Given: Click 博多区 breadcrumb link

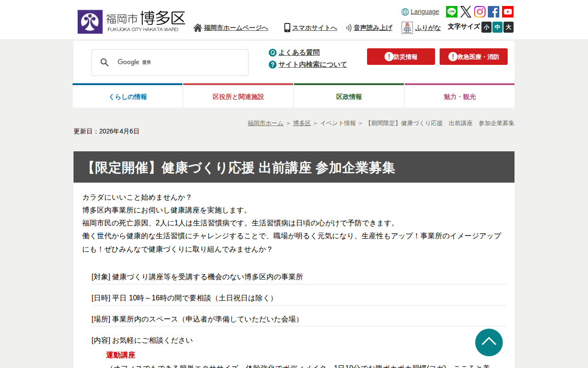Looking at the screenshot, I should click(x=302, y=123).
